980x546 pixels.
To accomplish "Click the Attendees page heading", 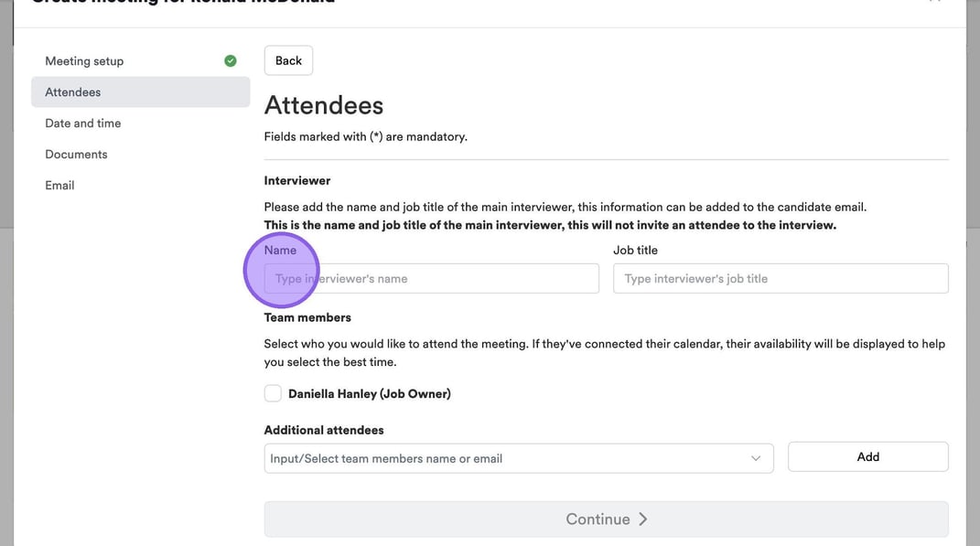I will pyautogui.click(x=324, y=105).
